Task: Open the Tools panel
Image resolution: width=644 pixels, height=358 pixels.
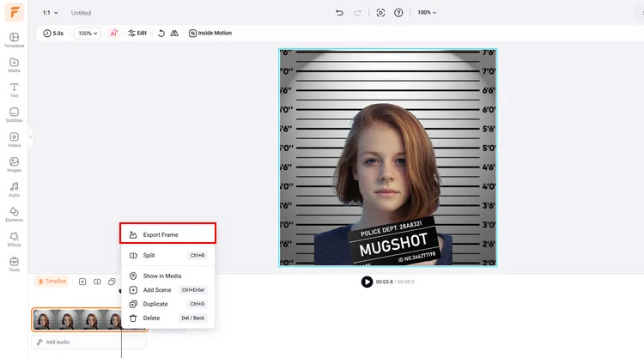Action: pyautogui.click(x=14, y=264)
